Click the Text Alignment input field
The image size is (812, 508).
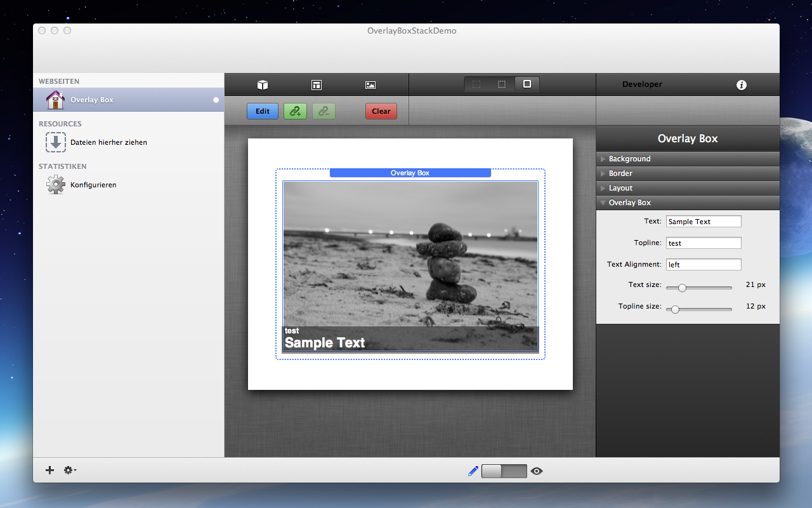tap(704, 265)
